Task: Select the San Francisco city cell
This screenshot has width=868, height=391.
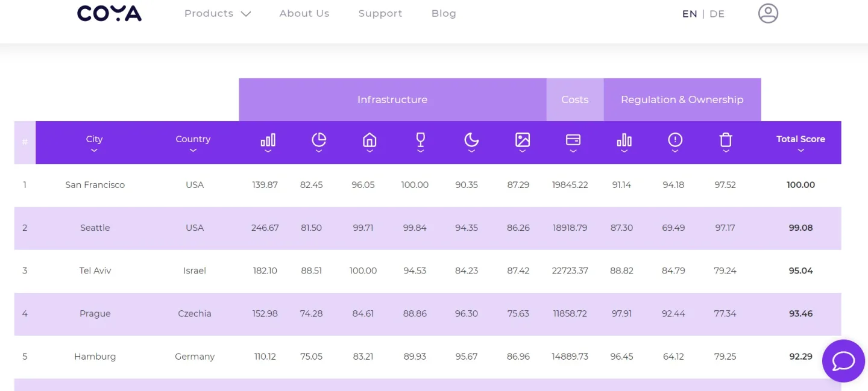Action: [x=95, y=185]
